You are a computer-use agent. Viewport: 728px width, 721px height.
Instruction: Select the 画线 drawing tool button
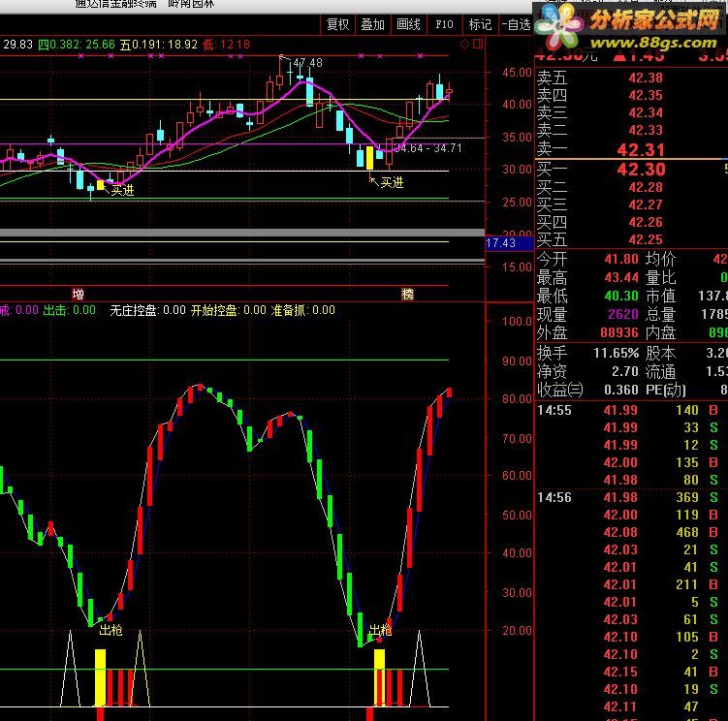pos(408,24)
